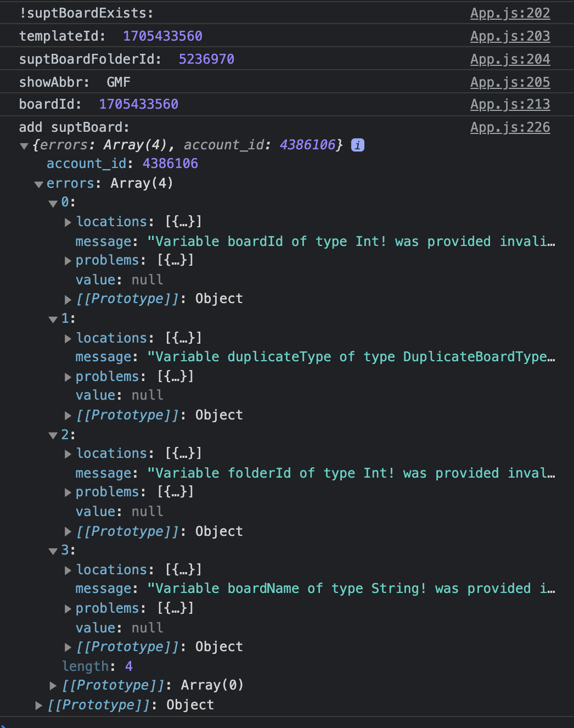Expand locations under error 2
Screen dimensions: 574x728
pos(68,454)
